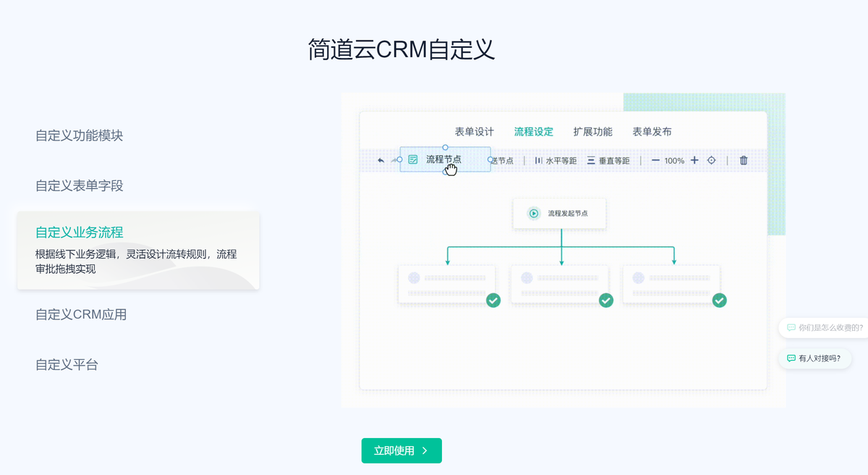Viewport: 868px width, 475px height.
Task: Click the right flow node's green checkmark
Action: coord(719,300)
